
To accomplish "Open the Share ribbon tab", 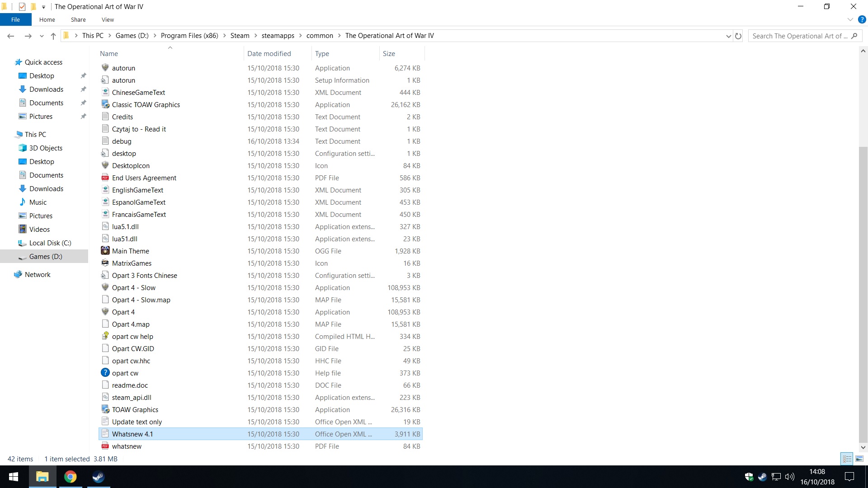I will point(78,19).
